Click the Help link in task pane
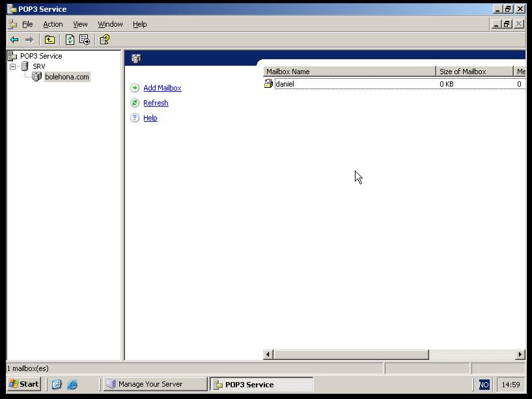 click(x=150, y=118)
